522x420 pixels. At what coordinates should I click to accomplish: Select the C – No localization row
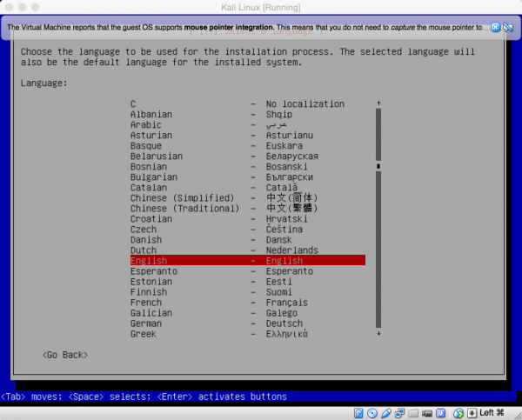click(248, 103)
